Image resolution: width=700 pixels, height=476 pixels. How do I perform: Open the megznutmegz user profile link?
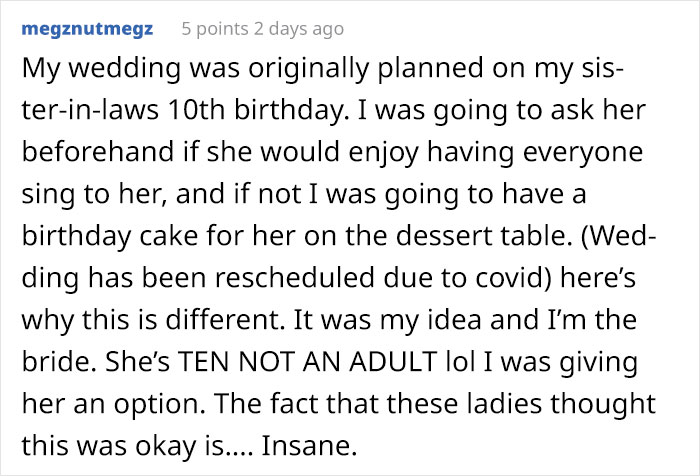87,29
